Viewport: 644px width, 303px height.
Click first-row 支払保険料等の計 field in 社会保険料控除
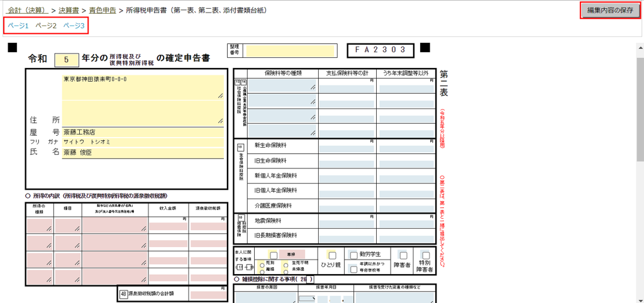coord(347,88)
